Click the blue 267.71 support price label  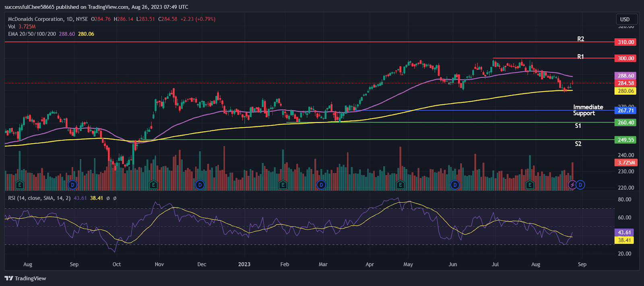[x=626, y=110]
